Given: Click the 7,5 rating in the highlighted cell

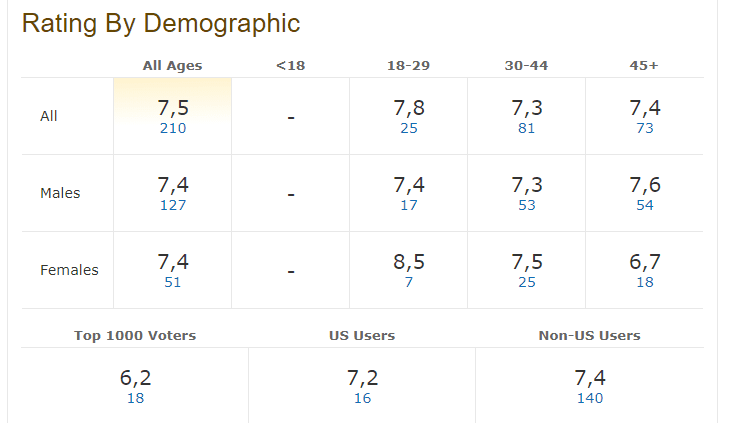Looking at the screenshot, I should [x=172, y=108].
